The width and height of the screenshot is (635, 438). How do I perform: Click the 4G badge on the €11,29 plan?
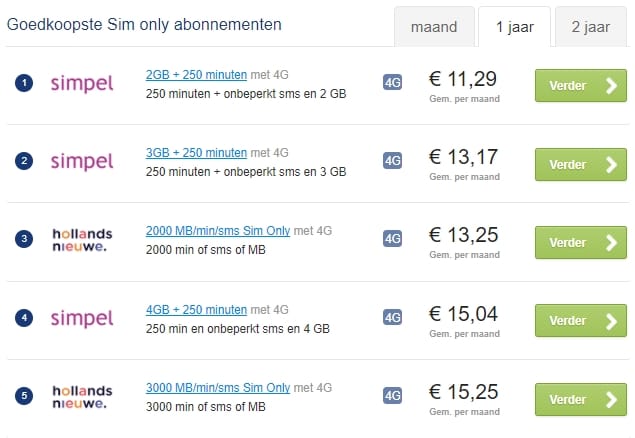tap(392, 83)
